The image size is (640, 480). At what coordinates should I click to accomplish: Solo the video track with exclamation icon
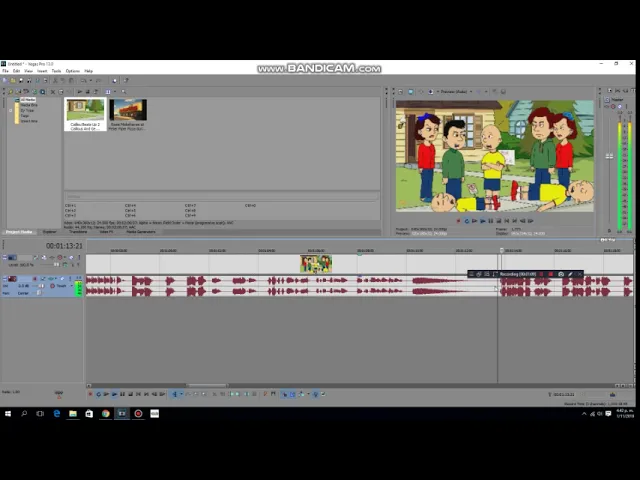[x=79, y=258]
